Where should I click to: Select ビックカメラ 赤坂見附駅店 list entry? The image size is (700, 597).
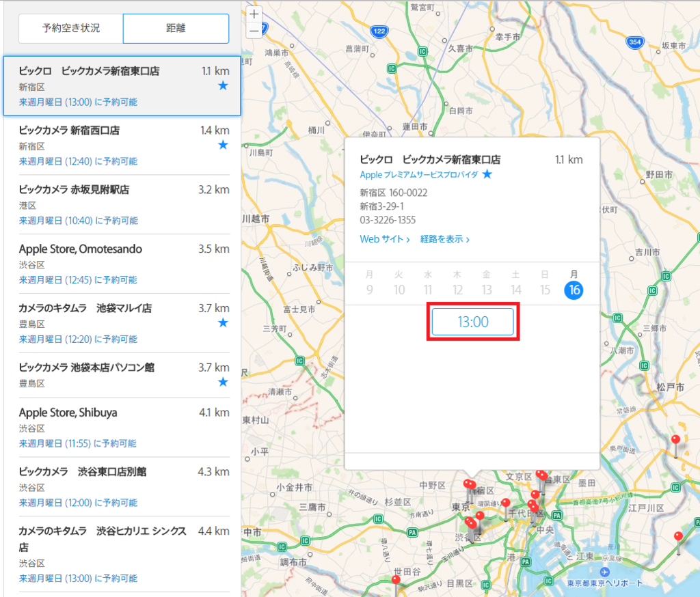click(124, 205)
